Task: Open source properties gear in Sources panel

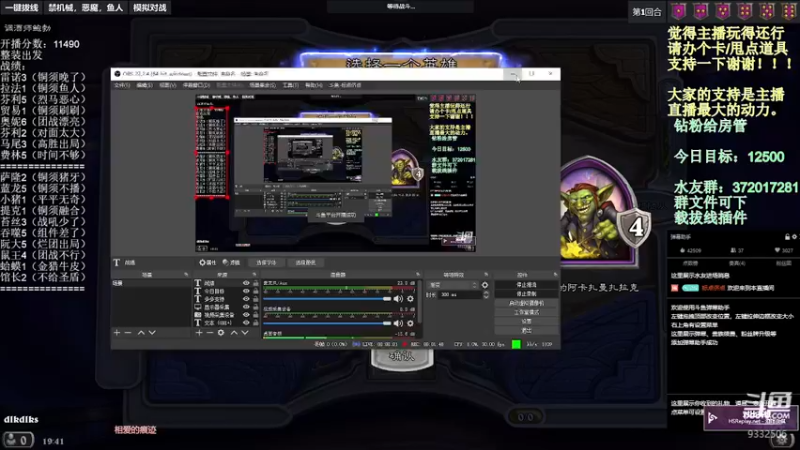Action: pos(221,333)
